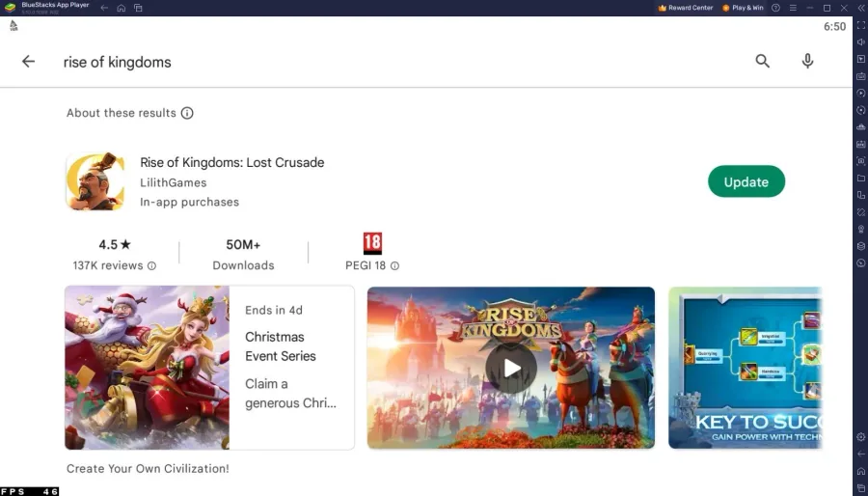Click the sidebar rotate screen icon
This screenshot has width=868, height=496.
(x=861, y=195)
